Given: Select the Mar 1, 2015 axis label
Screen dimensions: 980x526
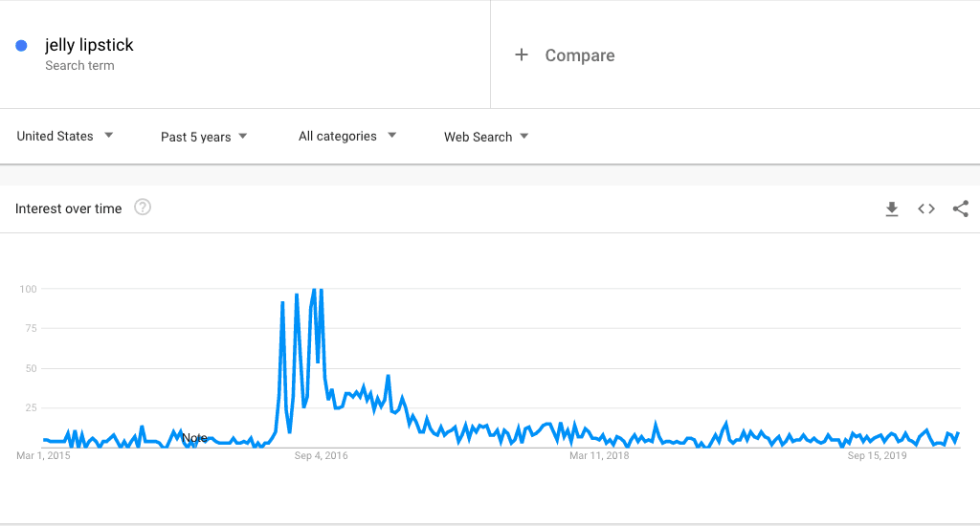Looking at the screenshot, I should [x=43, y=455].
